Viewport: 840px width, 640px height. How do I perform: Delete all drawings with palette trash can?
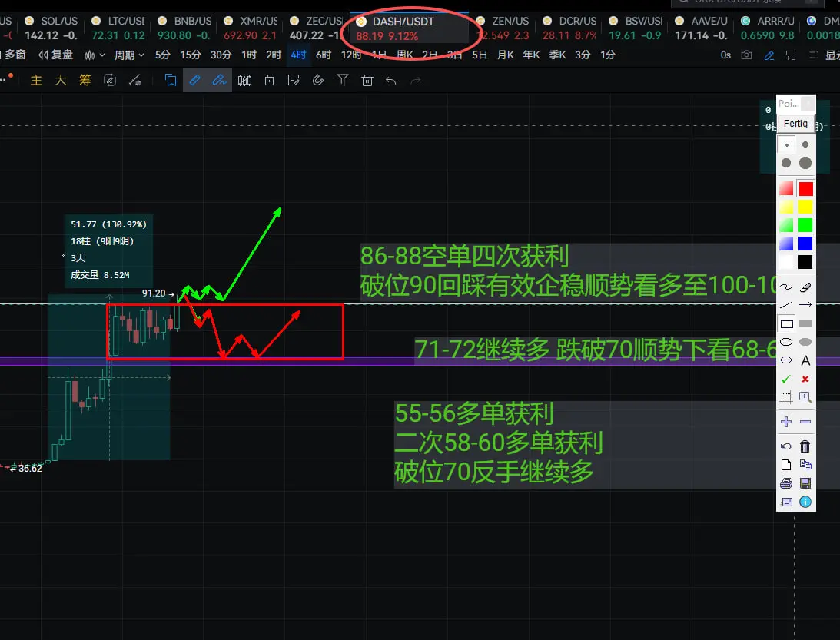click(805, 446)
